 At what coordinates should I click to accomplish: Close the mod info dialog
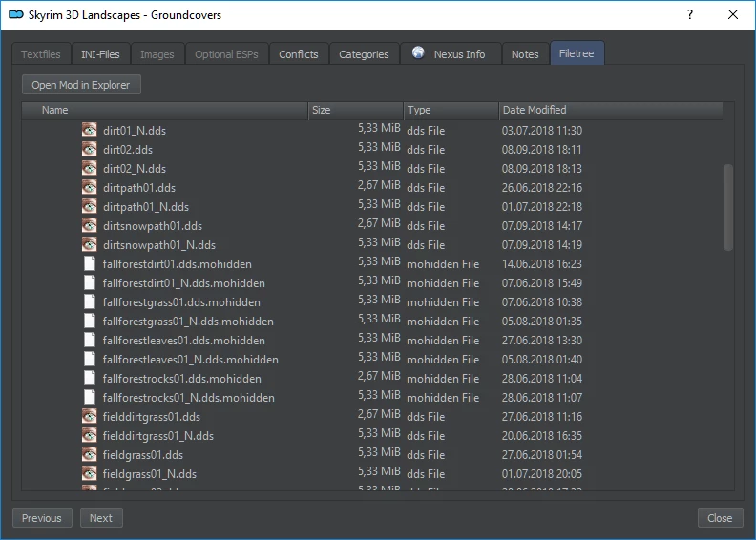[x=720, y=518]
